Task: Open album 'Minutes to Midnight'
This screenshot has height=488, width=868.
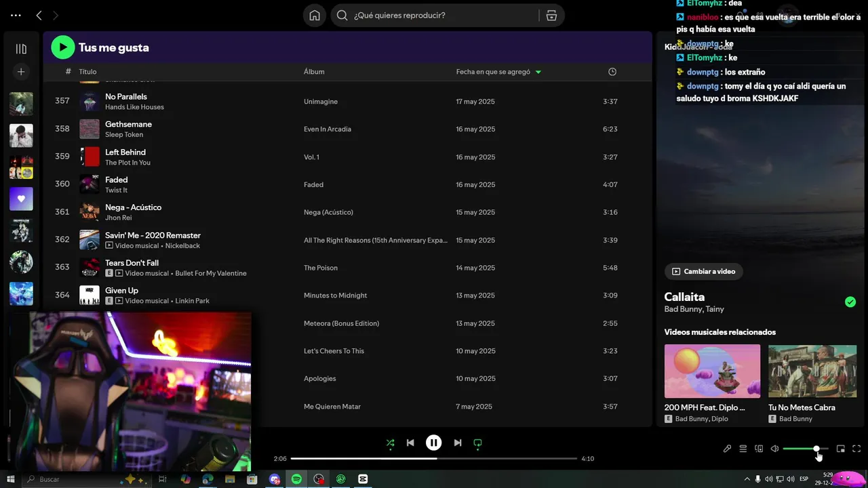Action: [335, 296]
